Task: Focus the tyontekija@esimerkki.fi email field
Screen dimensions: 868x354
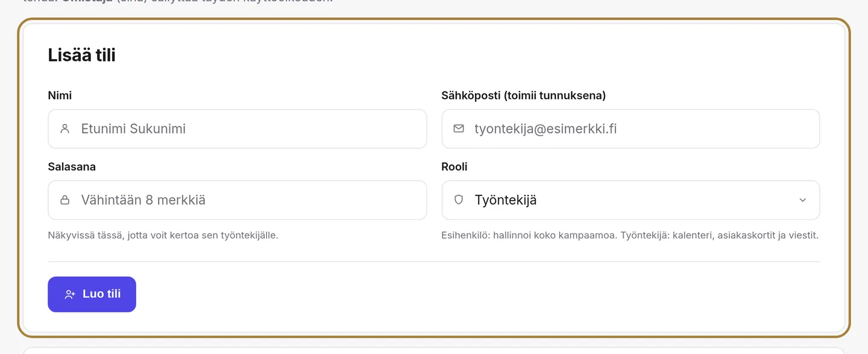Action: 631,129
